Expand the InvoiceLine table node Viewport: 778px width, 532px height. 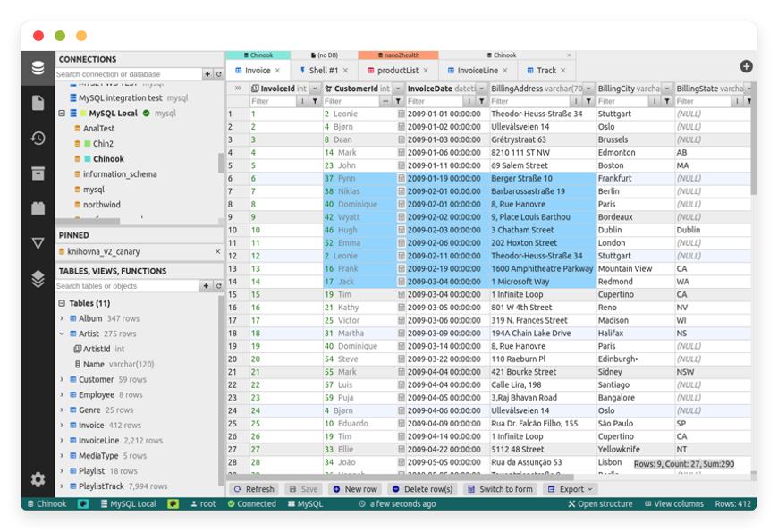[x=62, y=441]
